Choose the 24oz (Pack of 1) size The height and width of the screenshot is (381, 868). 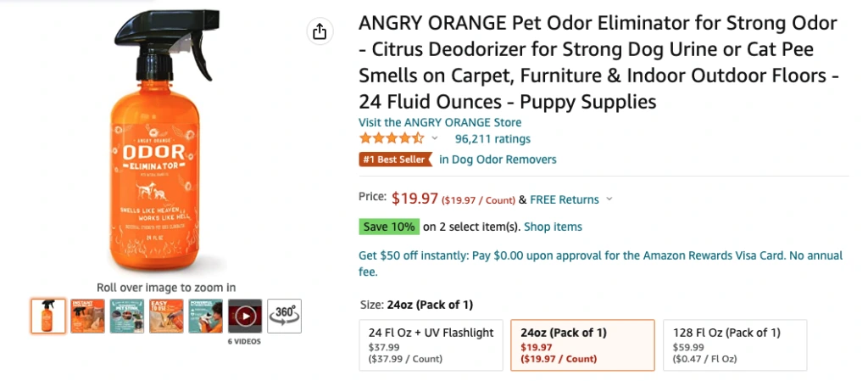click(x=582, y=345)
